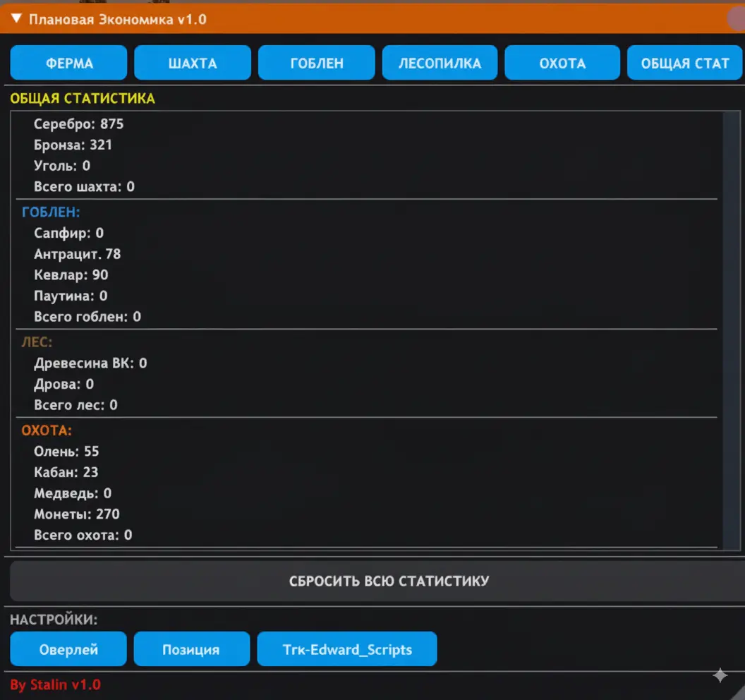Click the round button in title bar corner
The height and width of the screenshot is (700, 745).
(x=737, y=19)
